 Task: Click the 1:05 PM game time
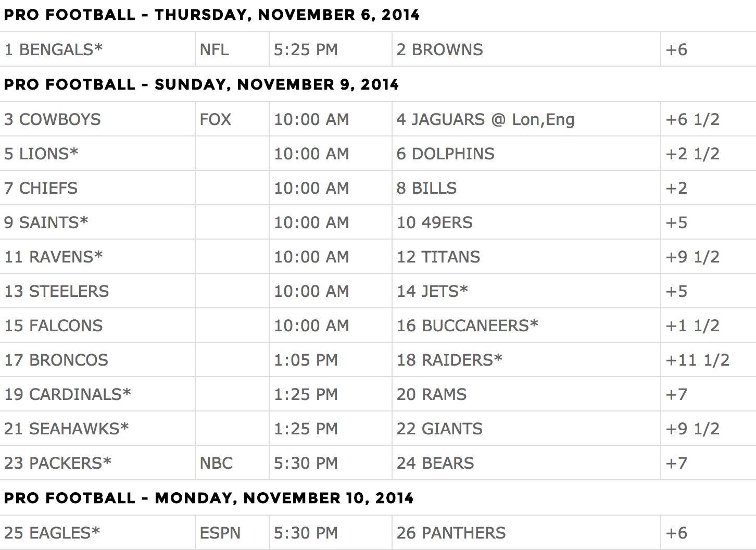point(306,360)
